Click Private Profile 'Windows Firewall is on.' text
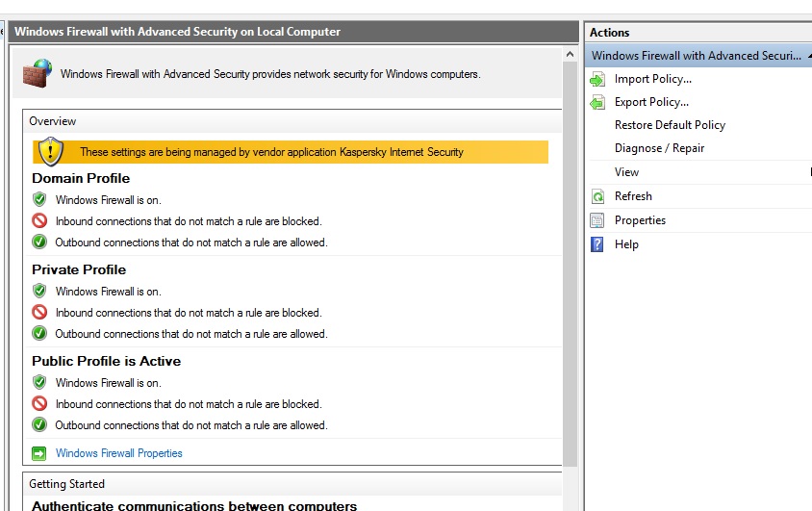Viewport: 812px width, 511px height. [x=108, y=292]
